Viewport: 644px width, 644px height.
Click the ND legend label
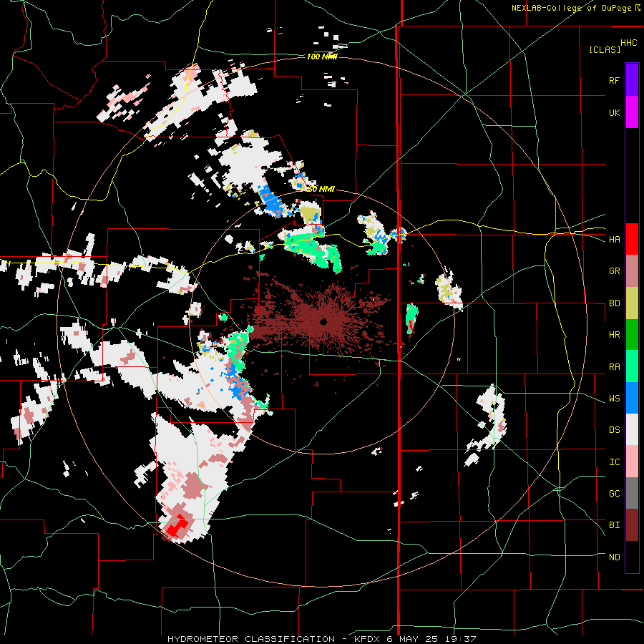[x=614, y=557]
